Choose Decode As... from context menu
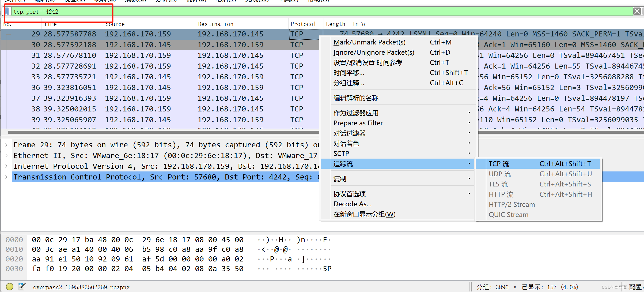Image resolution: width=644 pixels, height=292 pixels. [x=353, y=204]
